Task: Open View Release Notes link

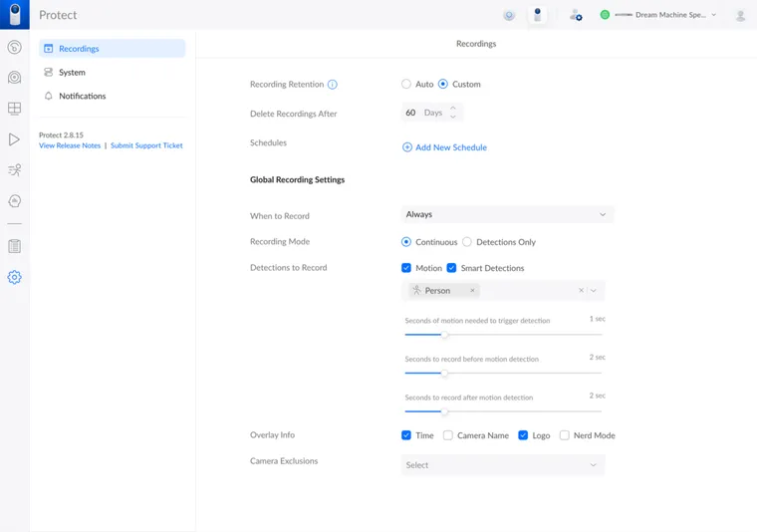Action: 70,145
